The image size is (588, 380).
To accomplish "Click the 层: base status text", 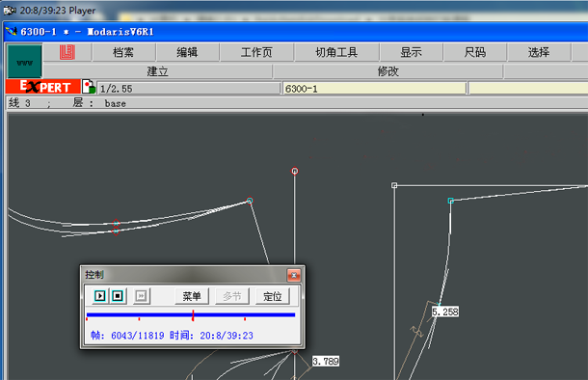I will click(x=99, y=103).
